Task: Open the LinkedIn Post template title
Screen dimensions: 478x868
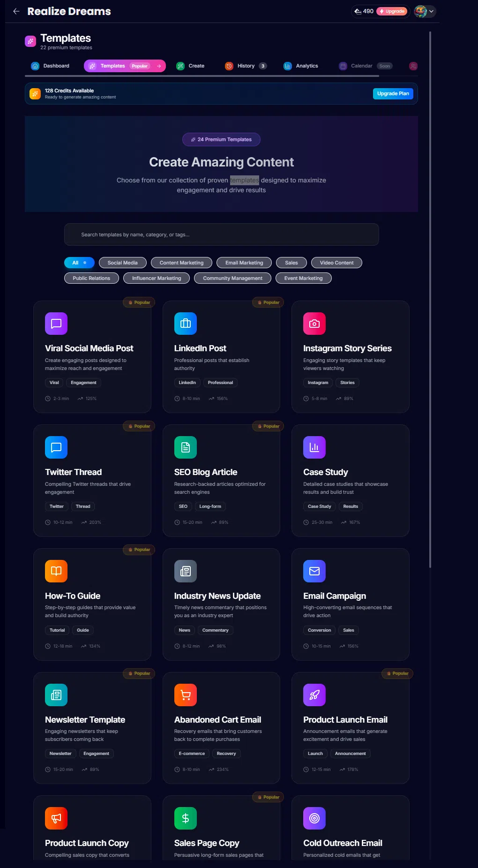Action: coord(200,348)
